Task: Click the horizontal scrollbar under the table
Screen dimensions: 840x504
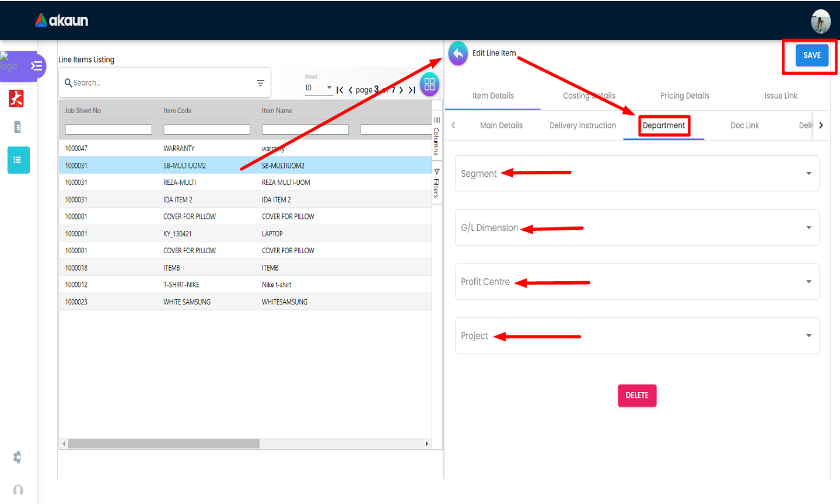Action: pyautogui.click(x=164, y=444)
